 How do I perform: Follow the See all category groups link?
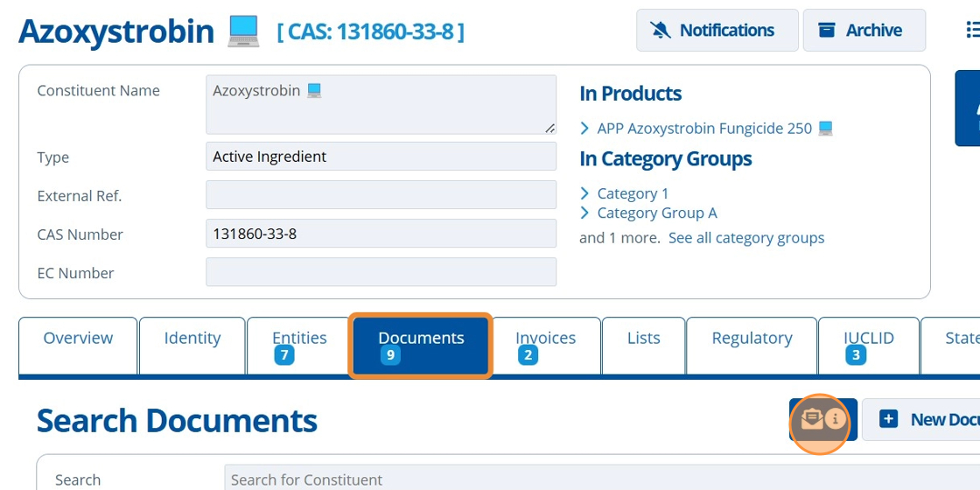click(745, 238)
